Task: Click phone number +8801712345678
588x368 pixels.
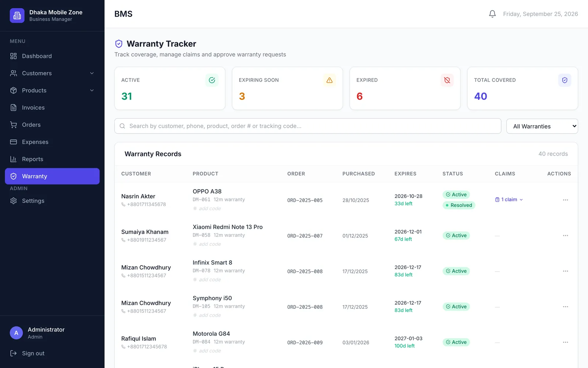Action: point(147,347)
